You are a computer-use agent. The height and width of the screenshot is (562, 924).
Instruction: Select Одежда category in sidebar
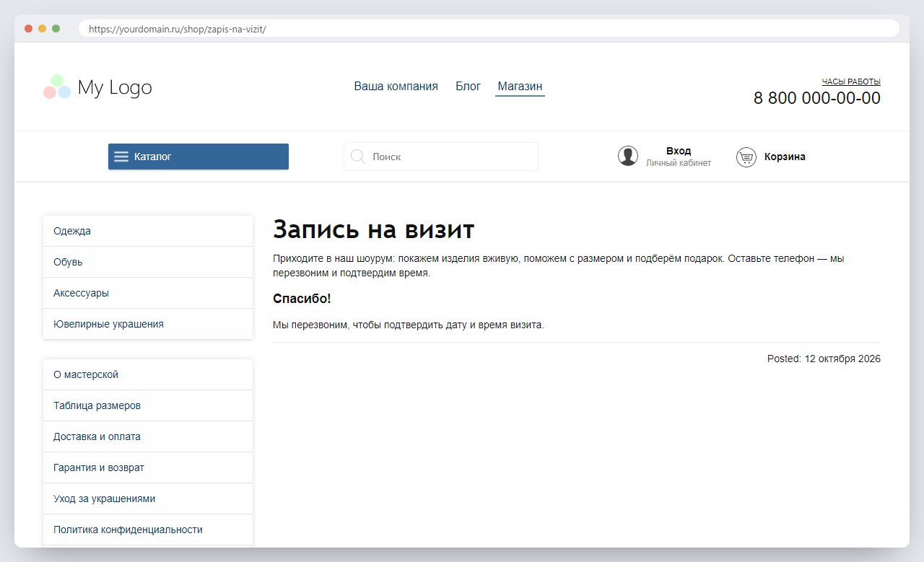pyautogui.click(x=148, y=231)
